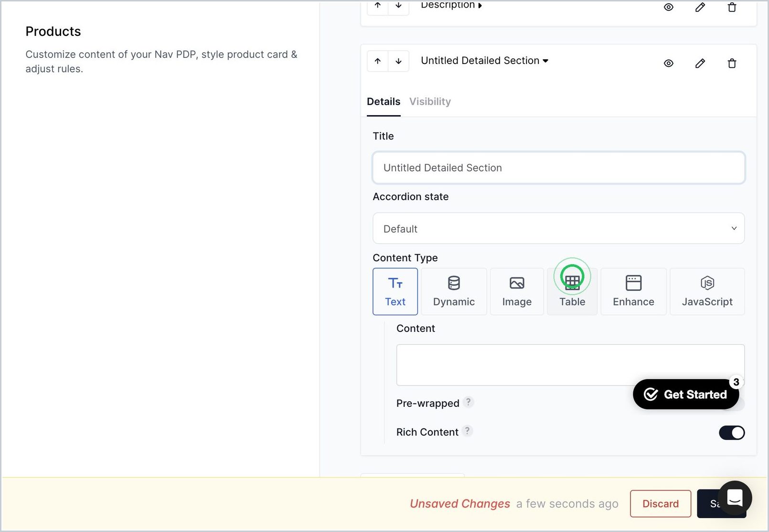Expand the Description section header
The width and height of the screenshot is (769, 532).
(x=451, y=5)
